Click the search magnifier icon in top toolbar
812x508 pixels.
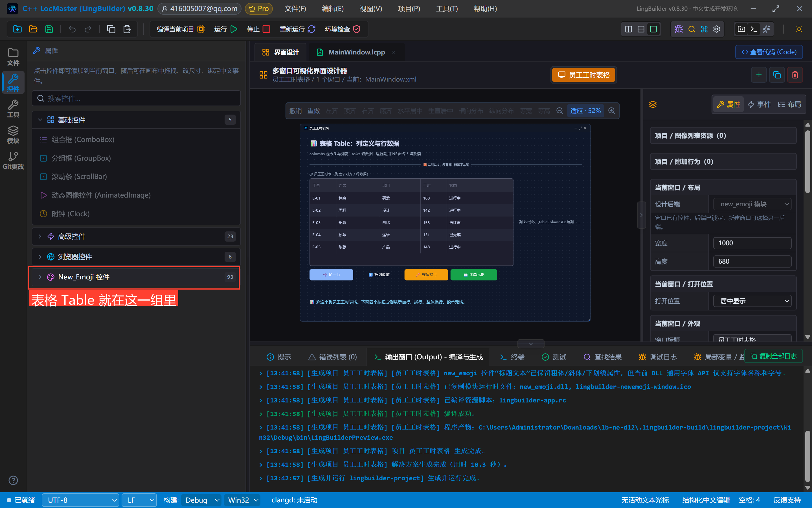692,29
